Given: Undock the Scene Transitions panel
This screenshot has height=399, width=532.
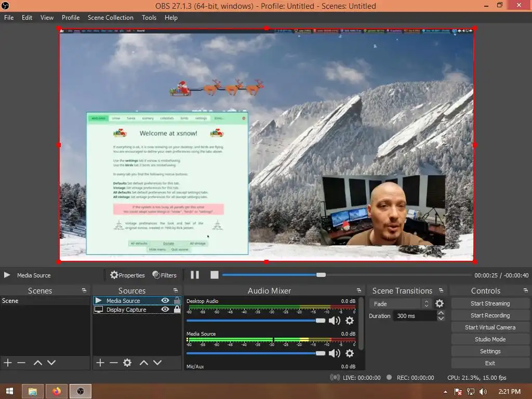Looking at the screenshot, I should click(441, 290).
